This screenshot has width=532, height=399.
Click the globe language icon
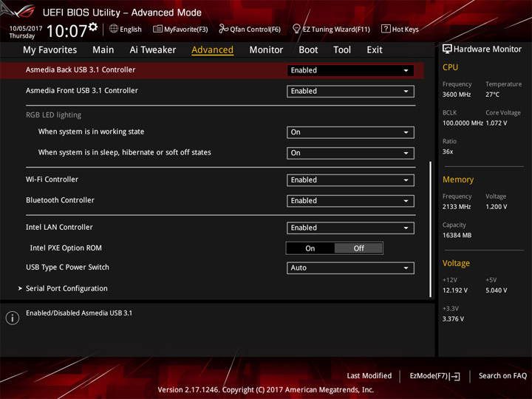(114, 29)
